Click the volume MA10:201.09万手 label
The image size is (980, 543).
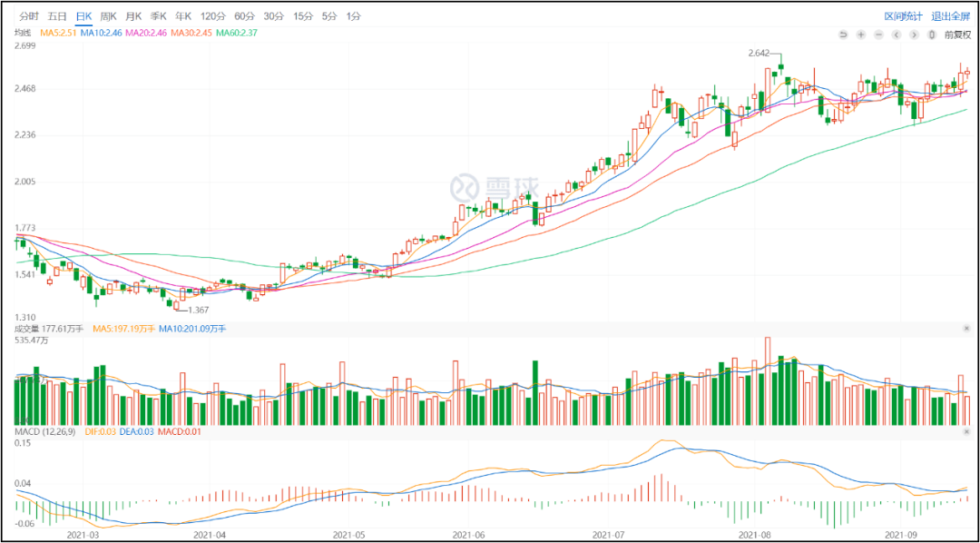pos(193,329)
